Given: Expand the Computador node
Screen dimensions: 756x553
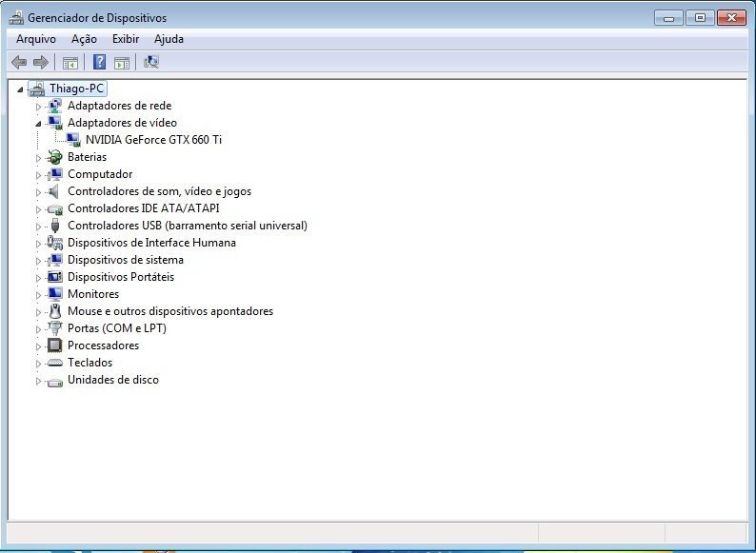Looking at the screenshot, I should coord(39,175).
